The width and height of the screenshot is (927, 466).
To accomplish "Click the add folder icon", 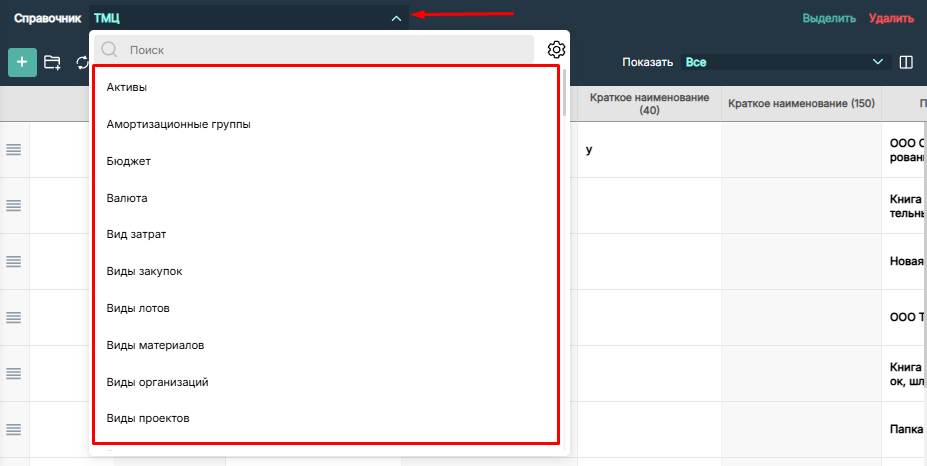I will click(x=53, y=62).
